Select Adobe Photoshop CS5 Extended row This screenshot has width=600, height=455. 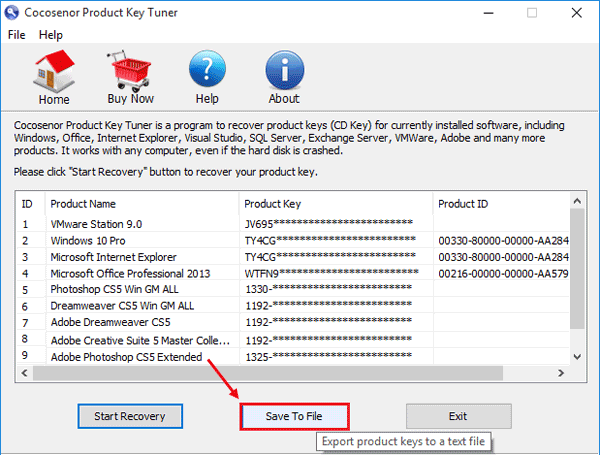click(x=293, y=357)
